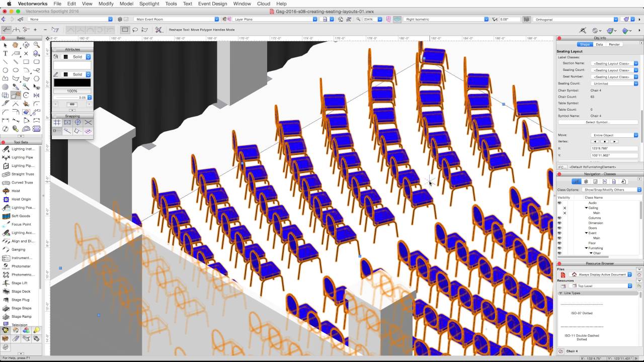The width and height of the screenshot is (644, 362).
Task: Switch to the Data tab in Obj Info
Action: 599,44
